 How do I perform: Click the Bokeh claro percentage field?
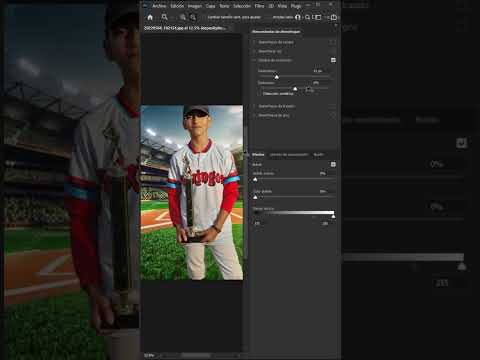point(323,173)
